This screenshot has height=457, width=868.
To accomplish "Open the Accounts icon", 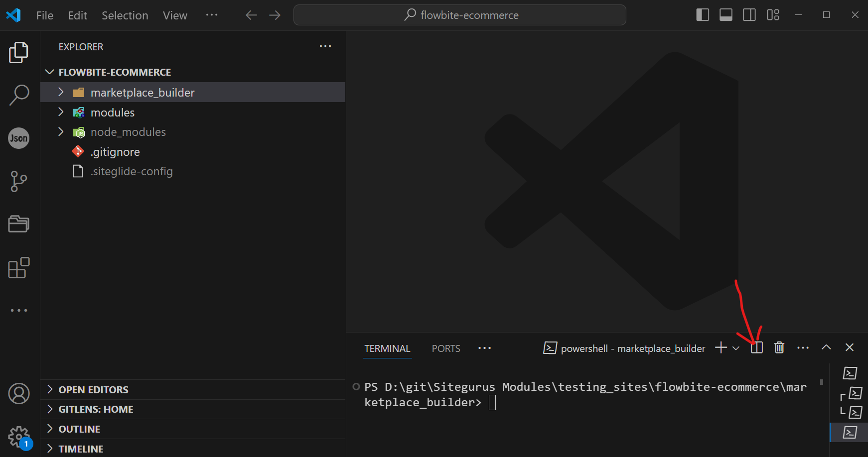I will click(x=19, y=394).
